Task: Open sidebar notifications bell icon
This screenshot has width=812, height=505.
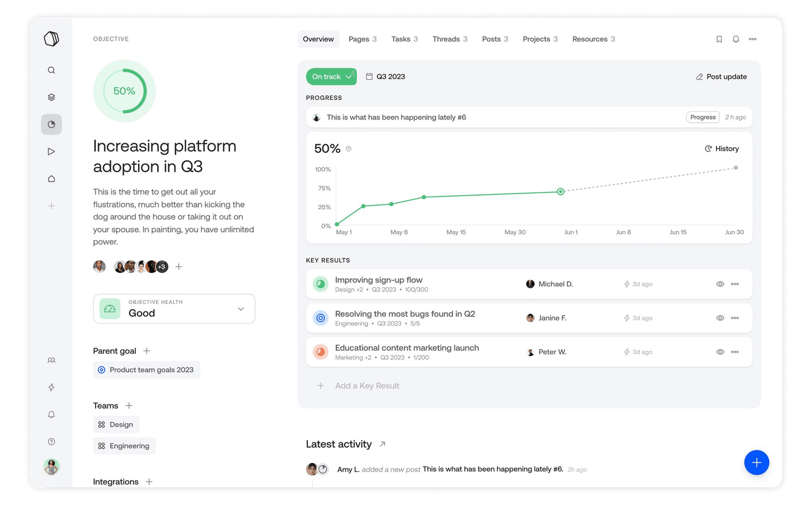Action: [51, 414]
